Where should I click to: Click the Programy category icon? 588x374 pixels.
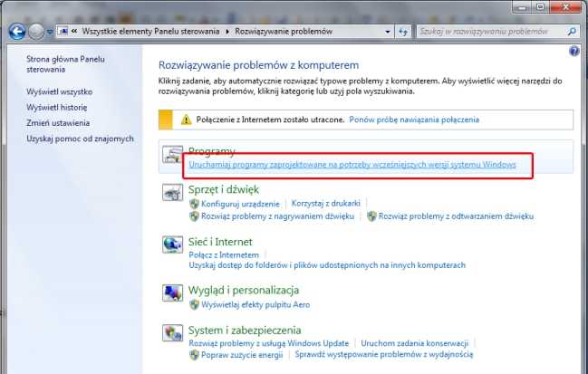pyautogui.click(x=171, y=158)
